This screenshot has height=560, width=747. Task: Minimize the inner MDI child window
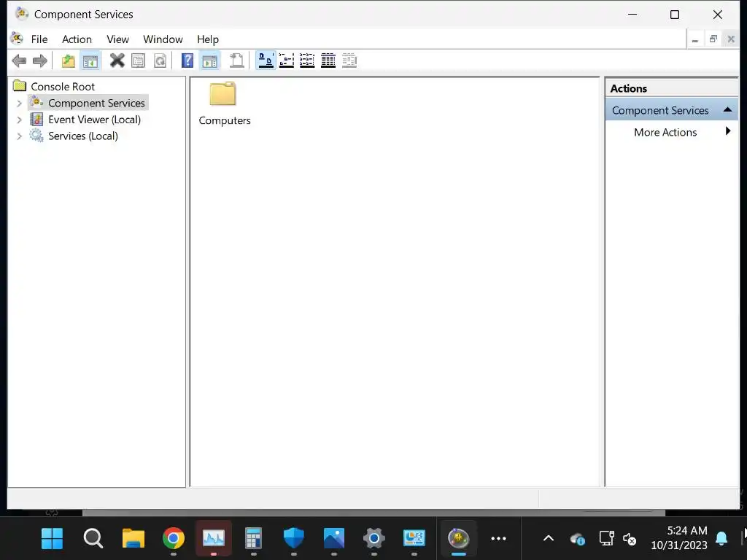pyautogui.click(x=695, y=39)
